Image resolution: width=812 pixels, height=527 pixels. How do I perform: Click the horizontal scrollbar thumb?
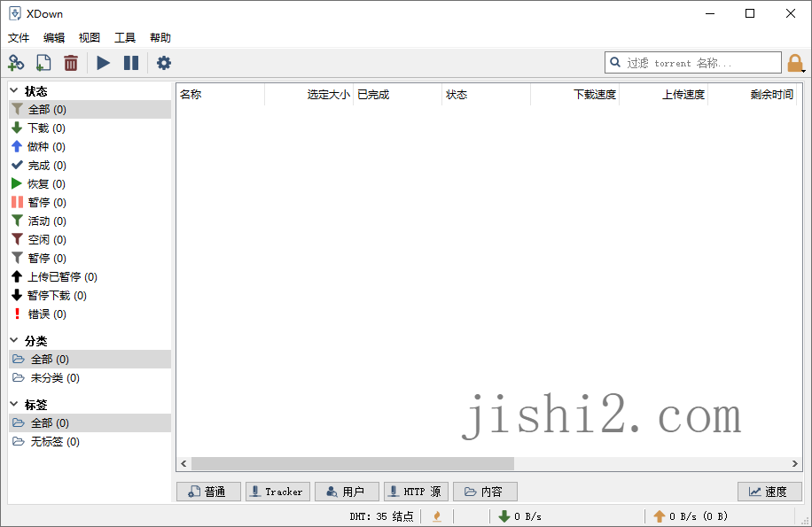tap(353, 463)
